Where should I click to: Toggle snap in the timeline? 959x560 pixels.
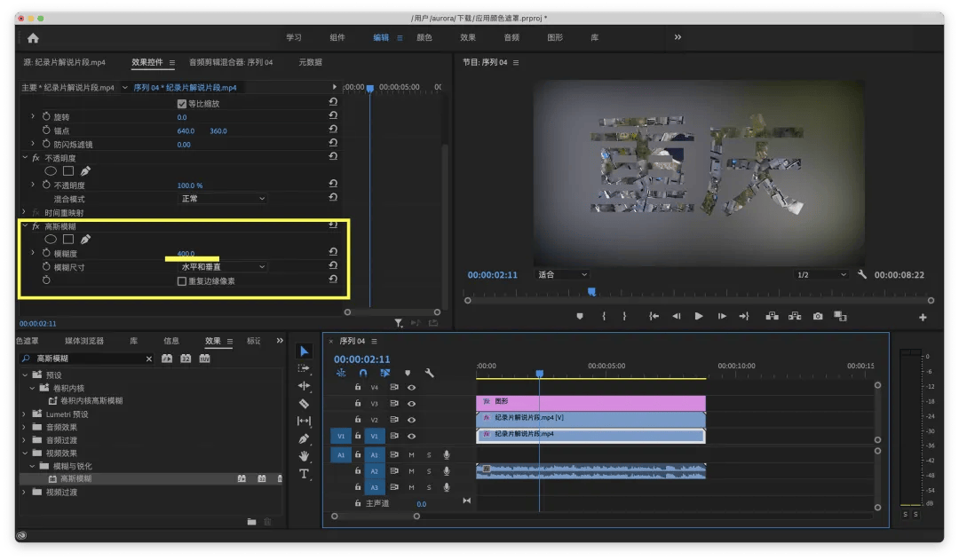coord(362,373)
